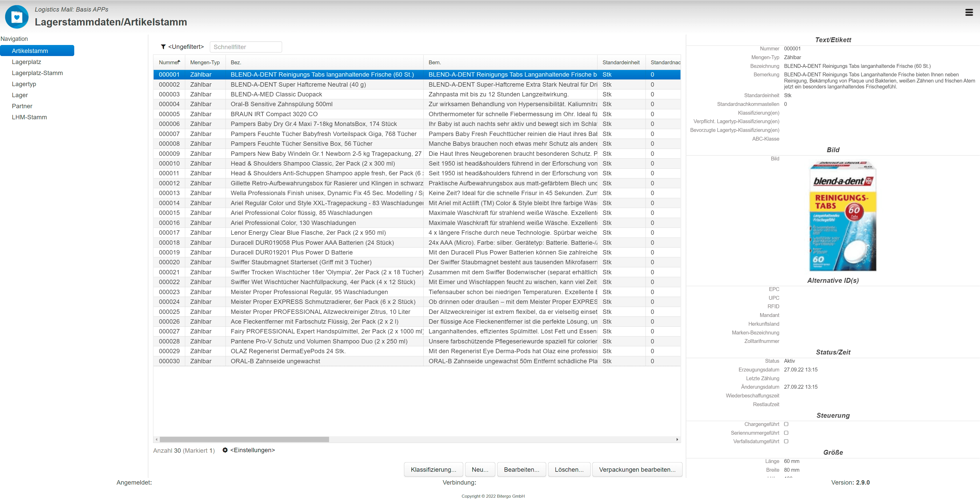This screenshot has width=980, height=500.
Task: Select row 000026 Ace Fleckentferner
Action: tap(417, 322)
